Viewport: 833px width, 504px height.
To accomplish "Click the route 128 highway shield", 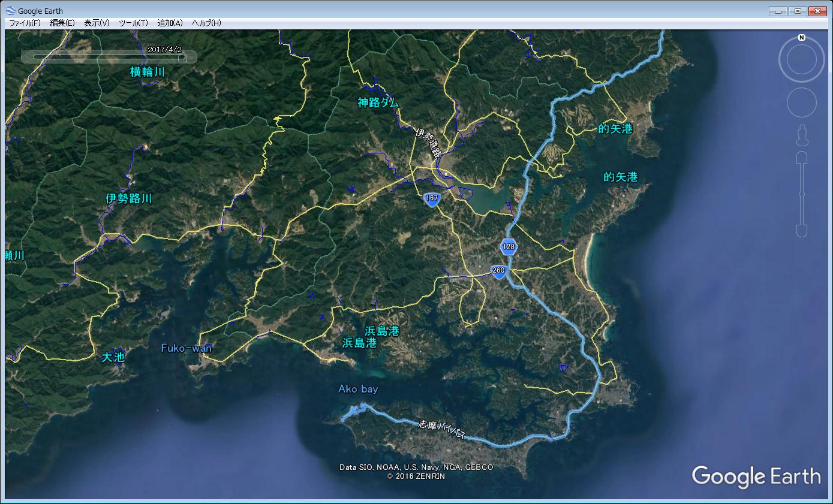I will (x=509, y=247).
